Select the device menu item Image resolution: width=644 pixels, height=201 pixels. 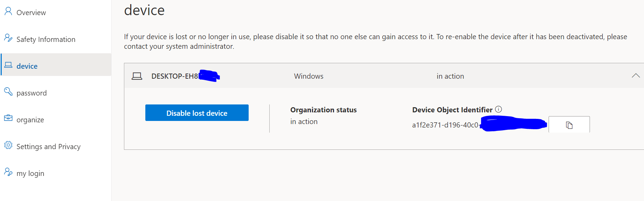[x=27, y=66]
